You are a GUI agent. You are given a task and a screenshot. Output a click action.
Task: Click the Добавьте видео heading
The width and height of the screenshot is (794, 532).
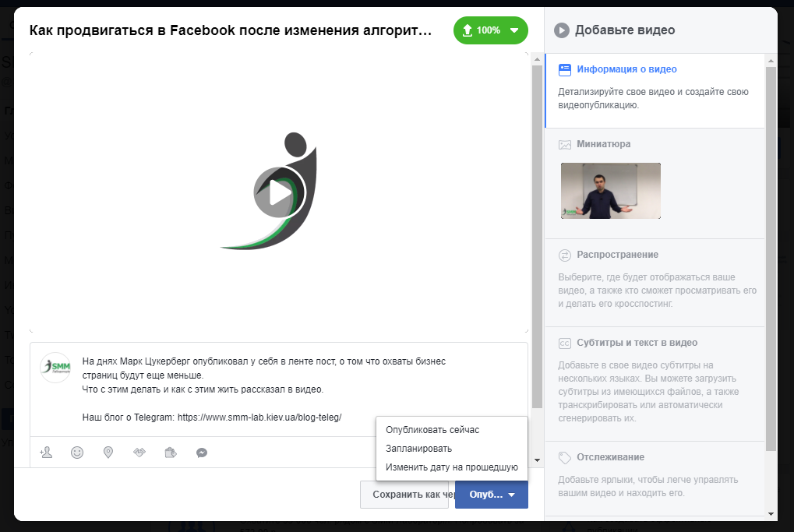[625, 30]
